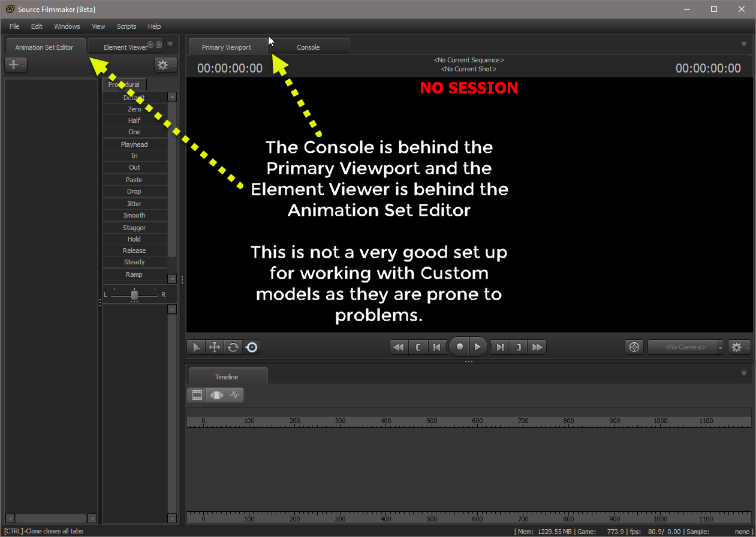The width and height of the screenshot is (756, 537).
Task: Apply the Half preset
Action: [x=134, y=120]
